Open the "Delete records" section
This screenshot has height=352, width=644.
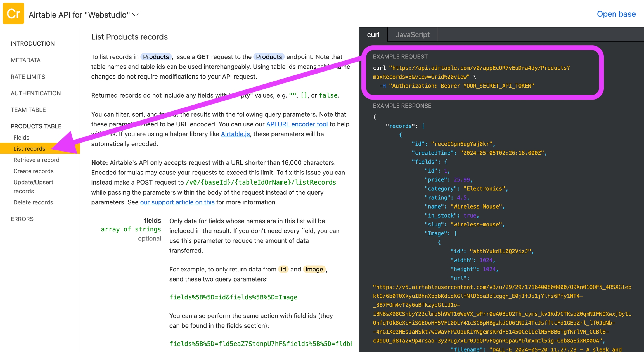coord(33,202)
